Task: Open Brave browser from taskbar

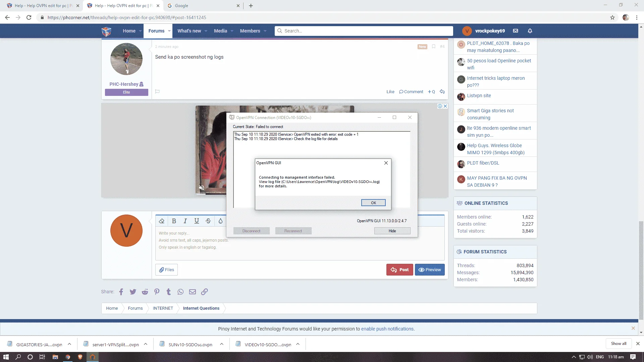Action: click(x=80, y=357)
